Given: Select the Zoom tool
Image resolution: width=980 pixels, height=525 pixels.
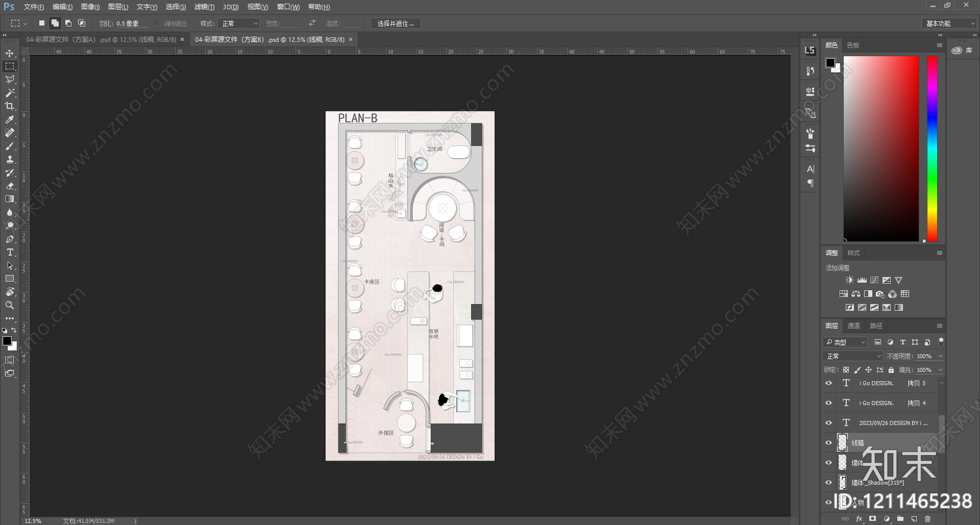Looking at the screenshot, I should (10, 305).
